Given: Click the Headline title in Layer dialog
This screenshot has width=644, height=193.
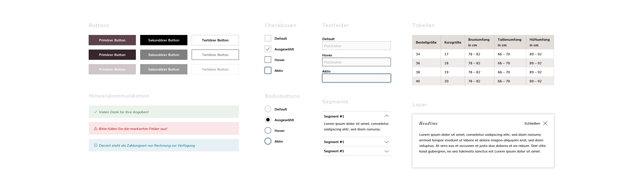Looking at the screenshot, I should [428, 123].
